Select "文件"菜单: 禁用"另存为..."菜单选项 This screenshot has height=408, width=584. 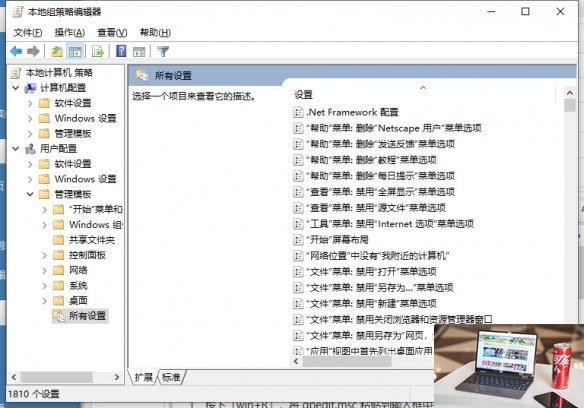coord(380,288)
